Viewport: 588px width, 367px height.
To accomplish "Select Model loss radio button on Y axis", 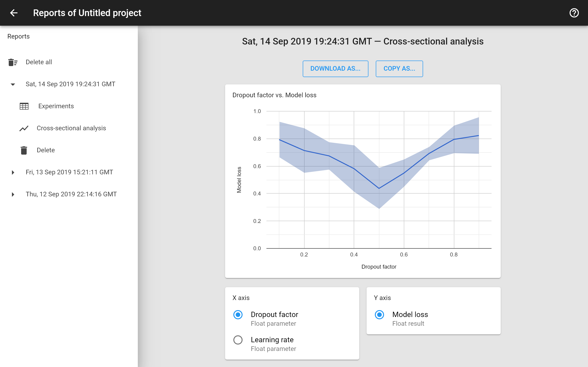I will [379, 314].
